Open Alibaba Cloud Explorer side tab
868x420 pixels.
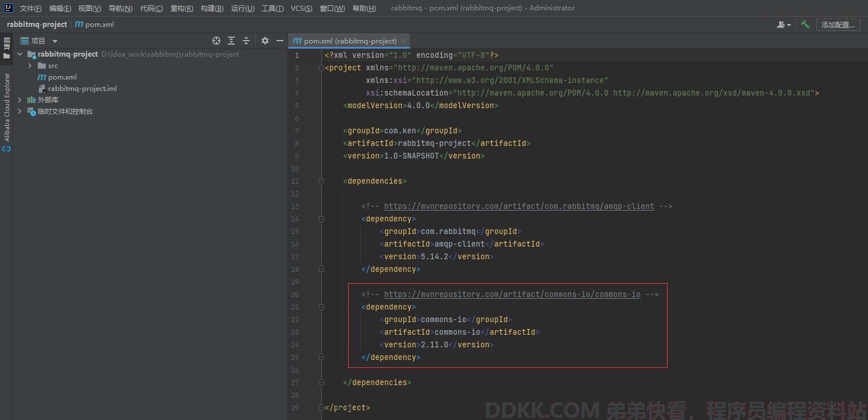tap(6, 108)
